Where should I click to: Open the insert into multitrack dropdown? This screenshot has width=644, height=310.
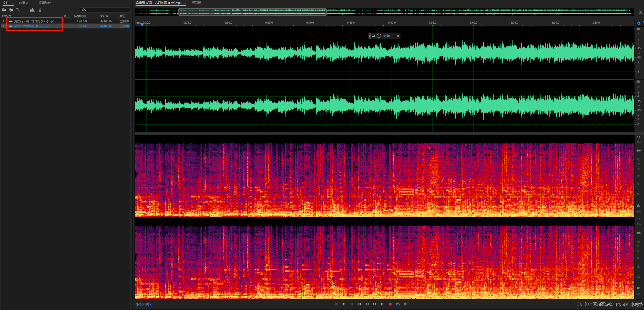pos(33,10)
